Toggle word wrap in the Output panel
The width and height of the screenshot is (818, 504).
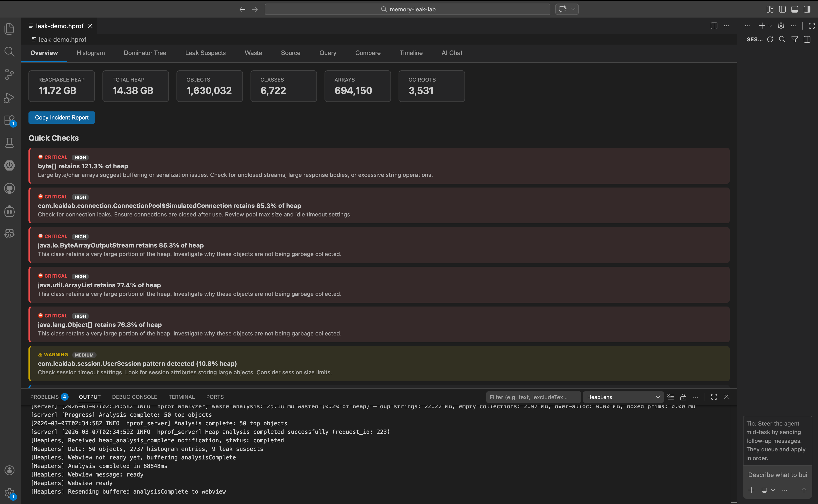click(671, 397)
